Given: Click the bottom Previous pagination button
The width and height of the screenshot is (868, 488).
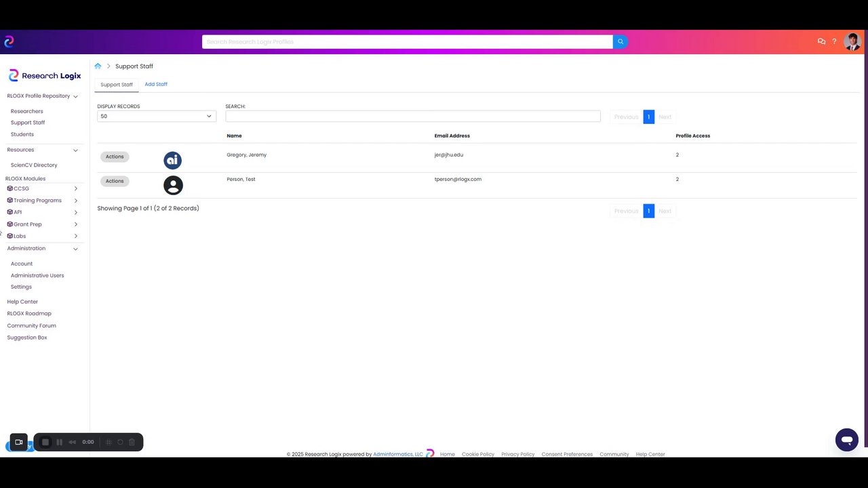Looking at the screenshot, I should pos(626,211).
